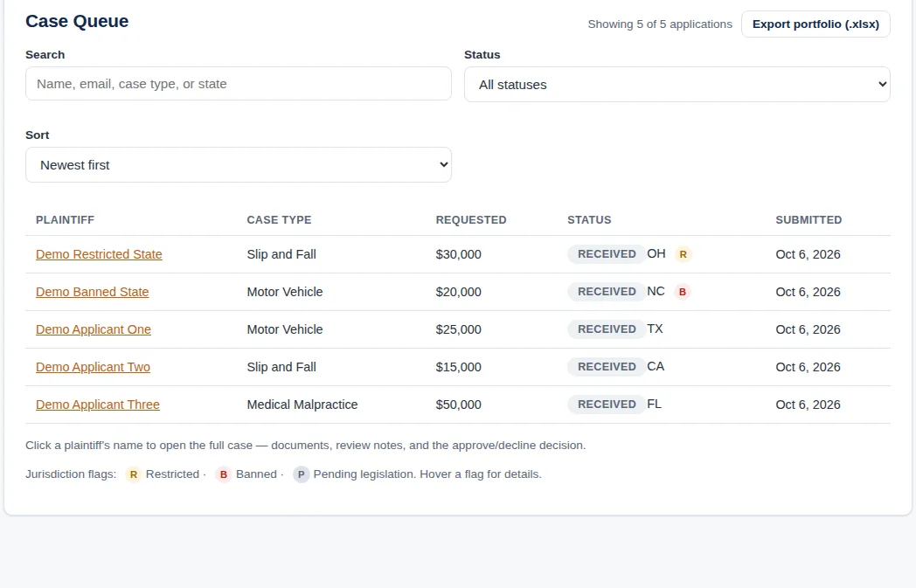Click the STATUS column header

589,220
